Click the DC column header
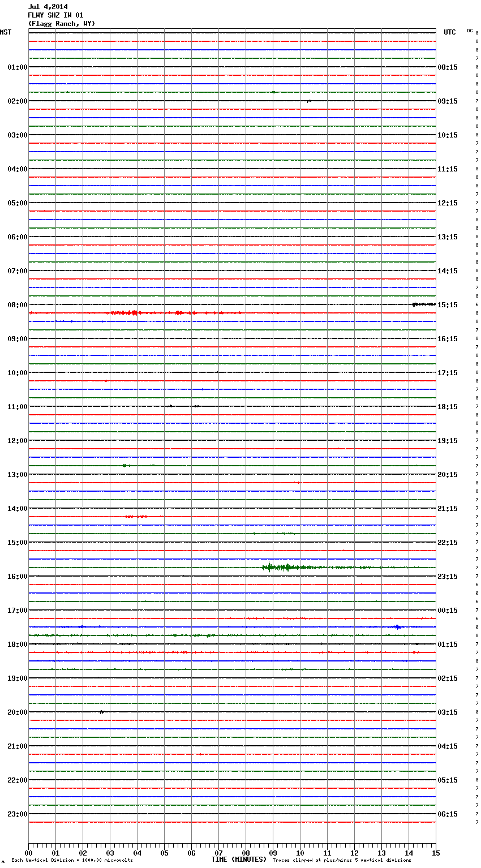The width and height of the screenshot is (481, 868). click(470, 31)
